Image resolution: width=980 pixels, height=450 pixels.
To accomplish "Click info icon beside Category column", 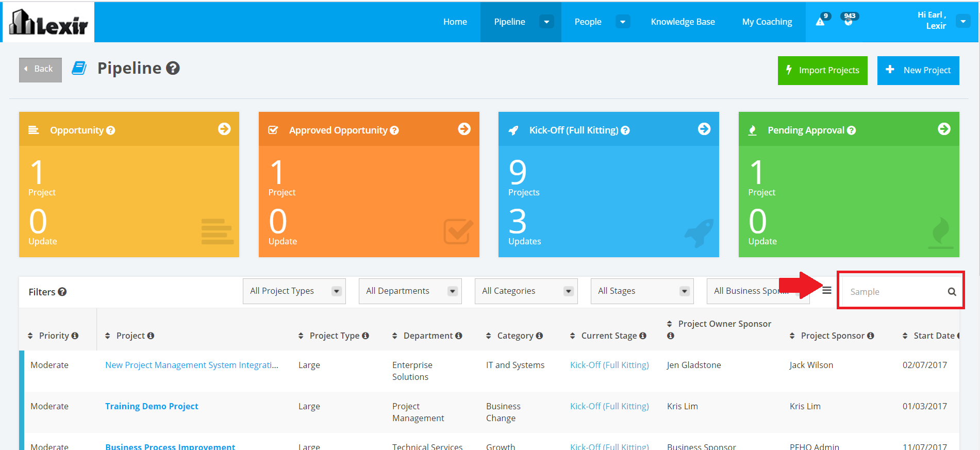I will [539, 336].
